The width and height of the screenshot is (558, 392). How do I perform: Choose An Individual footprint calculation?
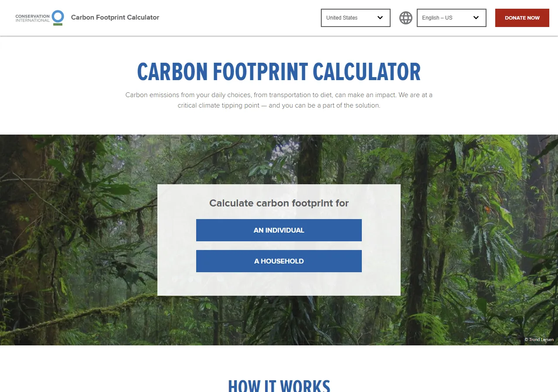click(279, 230)
